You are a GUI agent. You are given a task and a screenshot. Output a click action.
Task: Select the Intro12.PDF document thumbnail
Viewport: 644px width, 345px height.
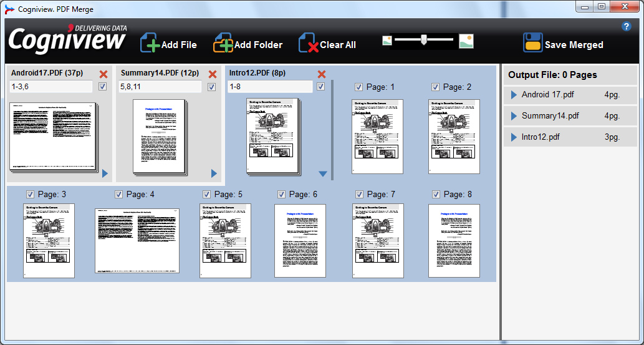point(274,137)
